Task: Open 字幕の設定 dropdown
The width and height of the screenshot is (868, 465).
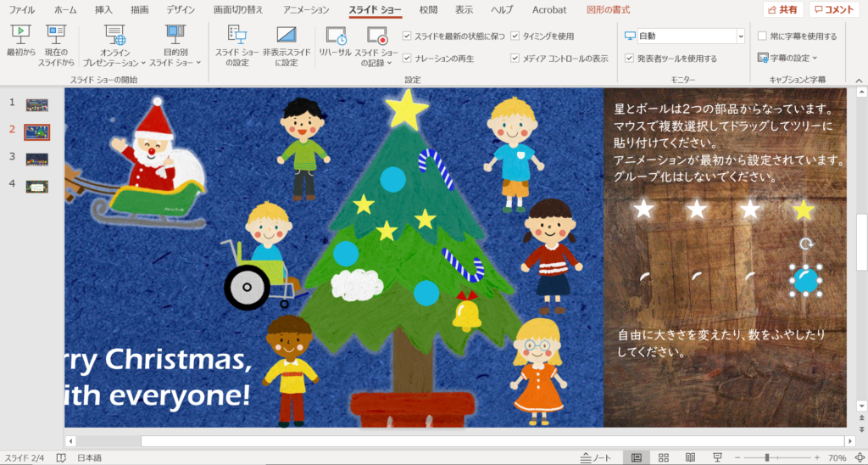Action: tap(787, 58)
